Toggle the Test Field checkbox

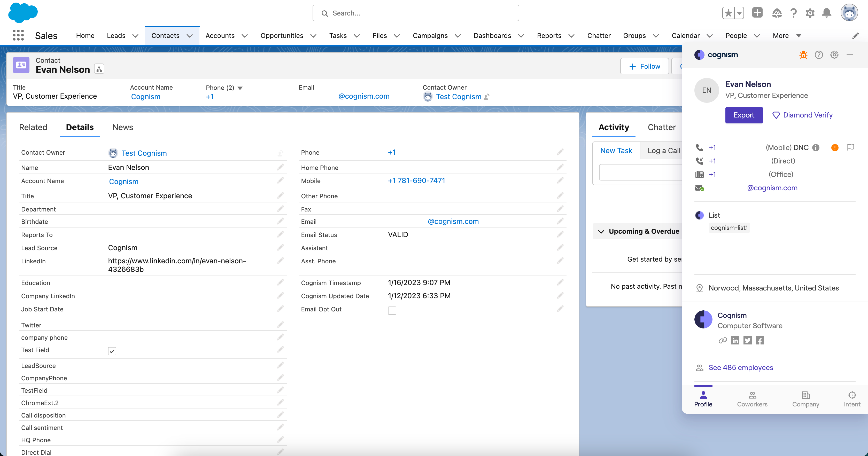pos(112,351)
